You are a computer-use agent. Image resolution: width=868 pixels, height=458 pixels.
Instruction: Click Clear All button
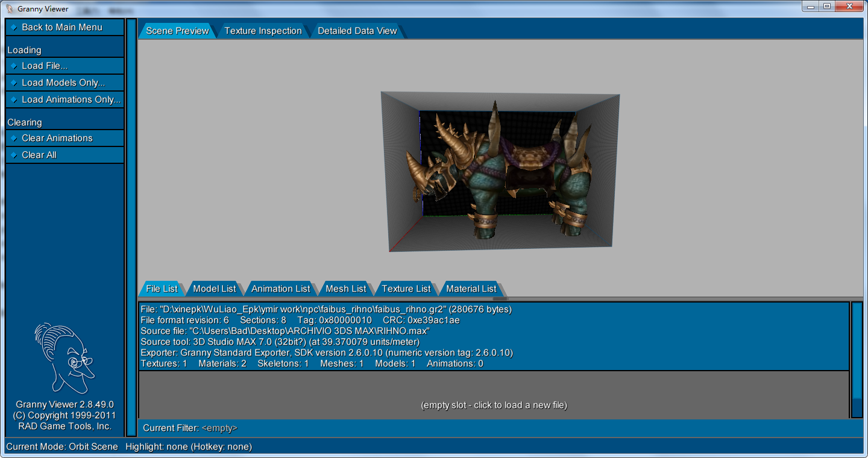tap(64, 155)
